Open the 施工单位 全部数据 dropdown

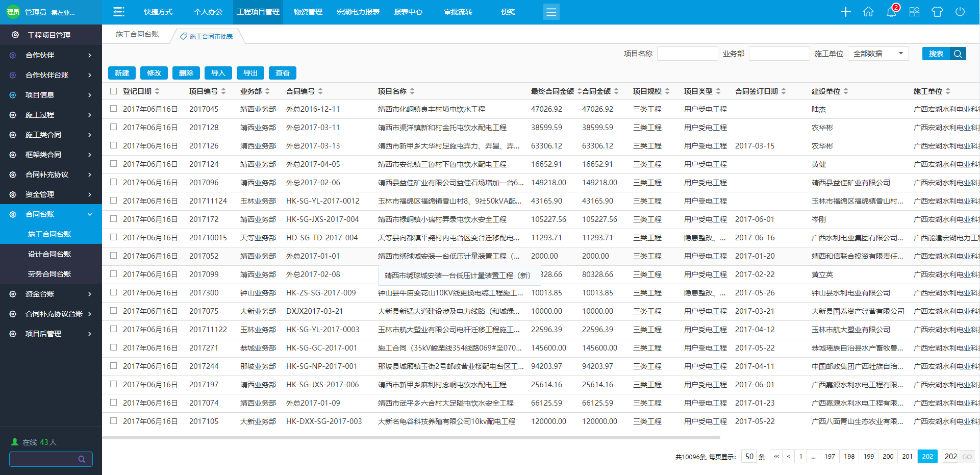(x=878, y=54)
